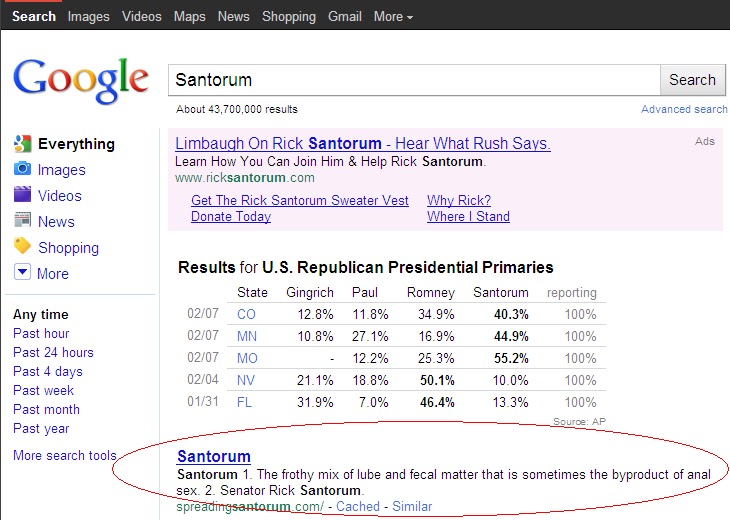Click the Search button
The height and width of the screenshot is (520, 730).
click(692, 80)
